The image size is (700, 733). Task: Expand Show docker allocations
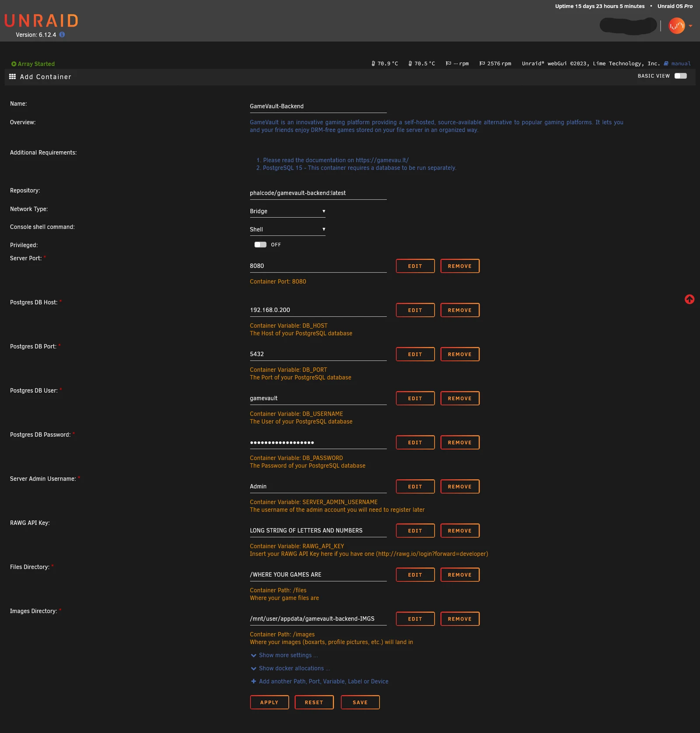(x=290, y=668)
